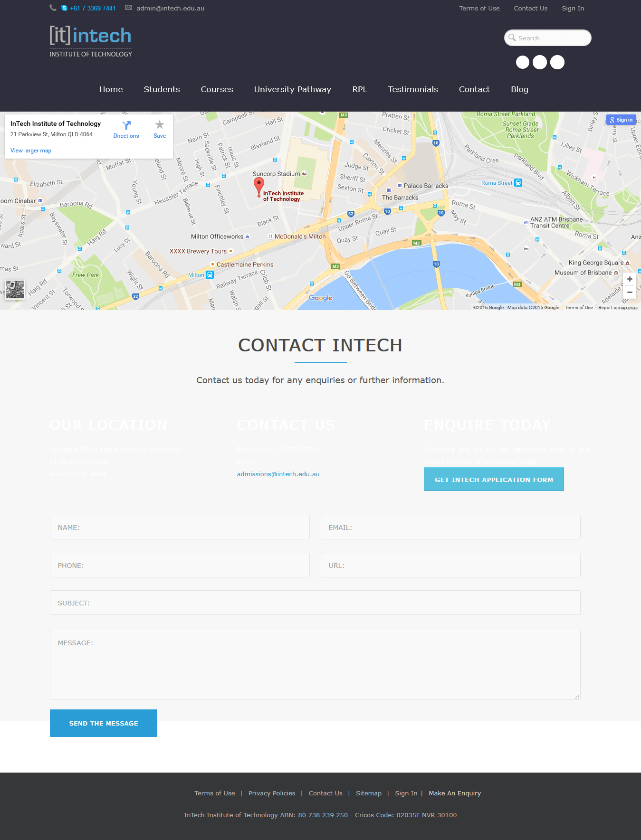Open the Courses menu item
This screenshot has height=840, width=641.
click(217, 89)
